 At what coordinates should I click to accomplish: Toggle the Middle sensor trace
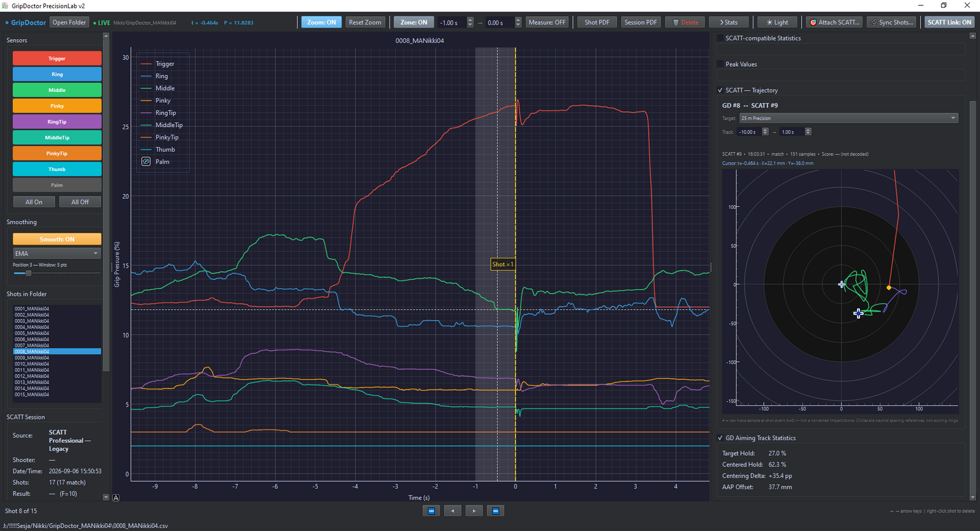[57, 90]
